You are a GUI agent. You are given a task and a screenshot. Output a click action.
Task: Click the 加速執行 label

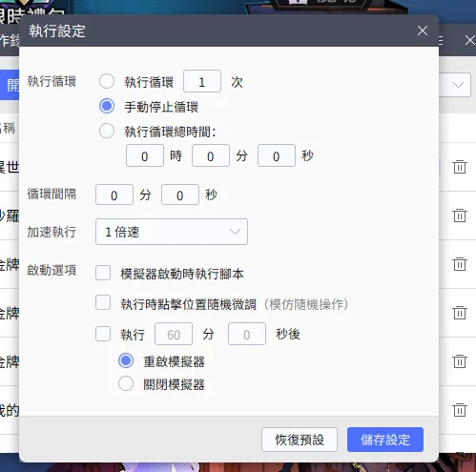click(52, 232)
